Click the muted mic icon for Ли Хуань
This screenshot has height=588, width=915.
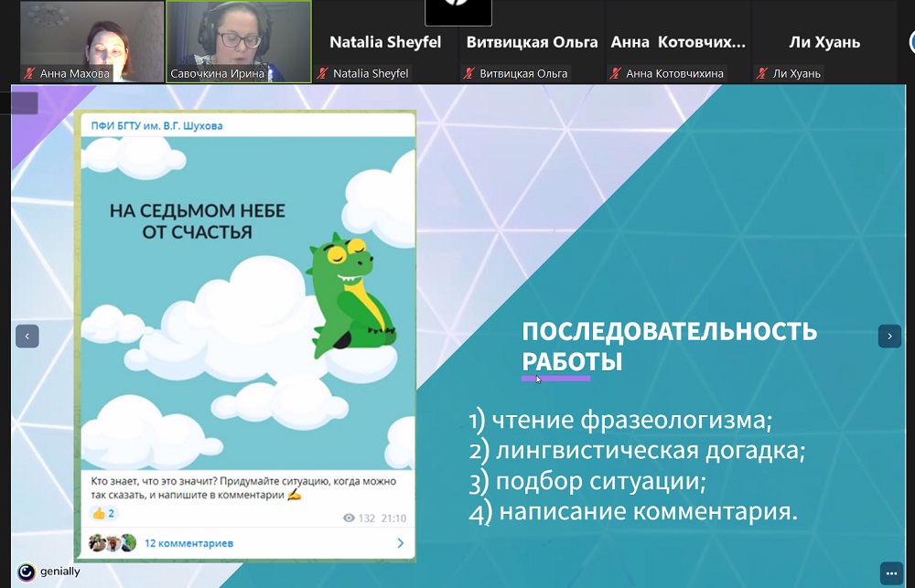761,74
